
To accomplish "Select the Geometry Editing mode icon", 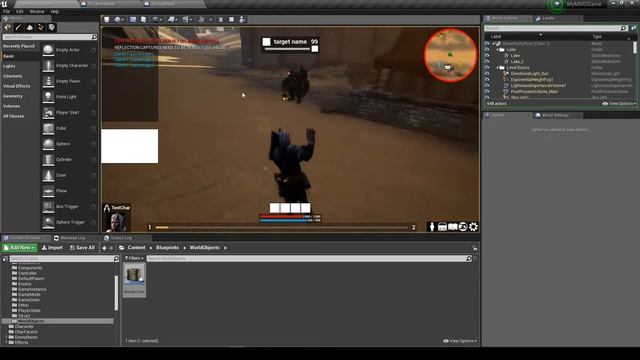I will [51, 27].
